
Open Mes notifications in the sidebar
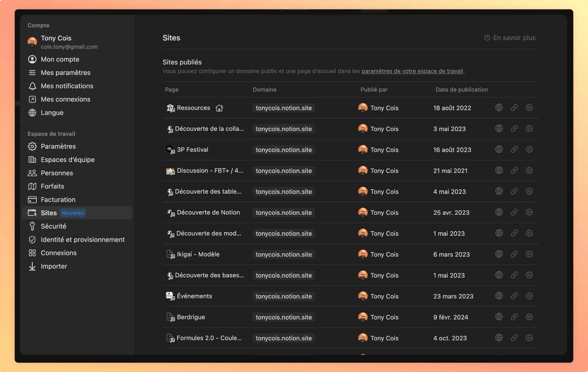pyautogui.click(x=67, y=86)
